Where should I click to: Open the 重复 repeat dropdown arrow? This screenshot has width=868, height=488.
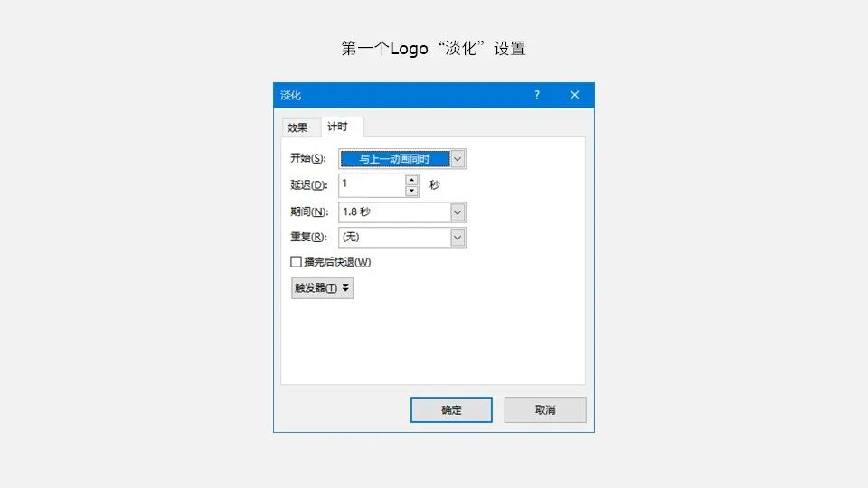coord(458,238)
